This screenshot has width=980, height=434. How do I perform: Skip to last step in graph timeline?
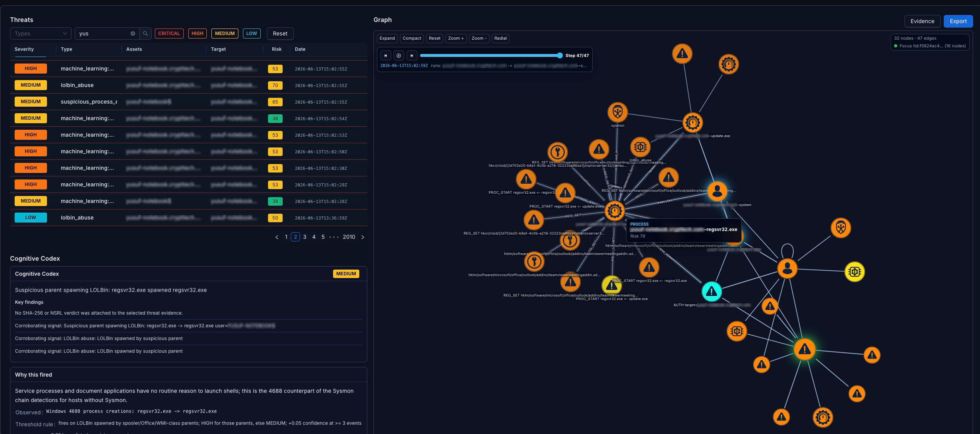(412, 55)
